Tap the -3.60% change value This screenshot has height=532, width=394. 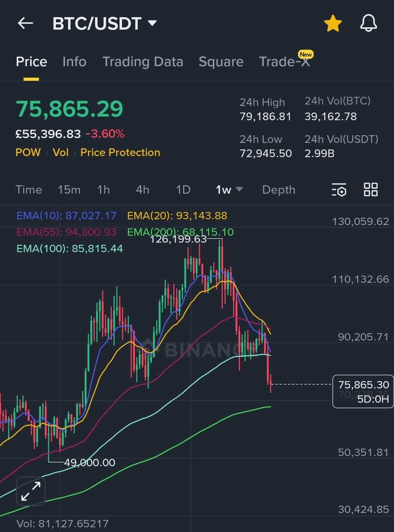[105, 133]
